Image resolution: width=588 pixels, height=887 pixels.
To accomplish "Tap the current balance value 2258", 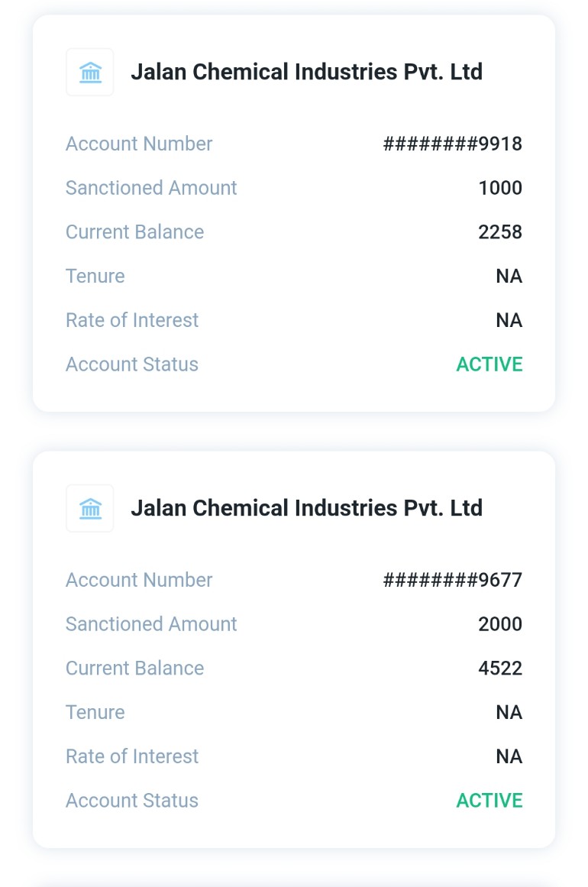I will (500, 232).
